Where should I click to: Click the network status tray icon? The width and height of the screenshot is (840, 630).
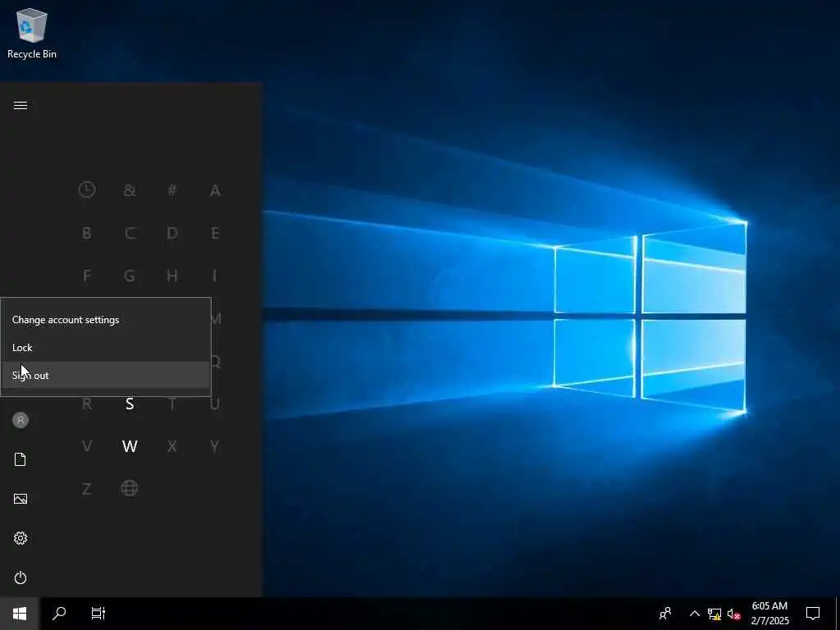point(714,614)
